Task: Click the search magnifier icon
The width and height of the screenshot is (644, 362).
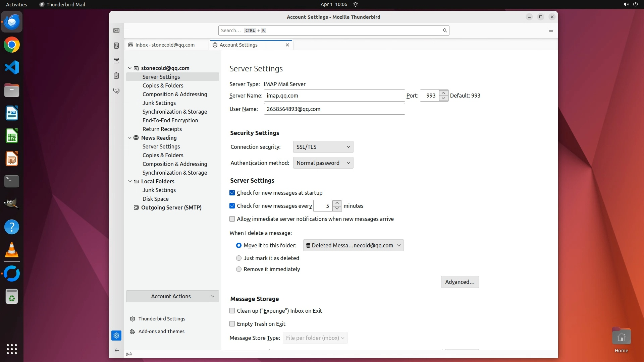Action: (445, 31)
